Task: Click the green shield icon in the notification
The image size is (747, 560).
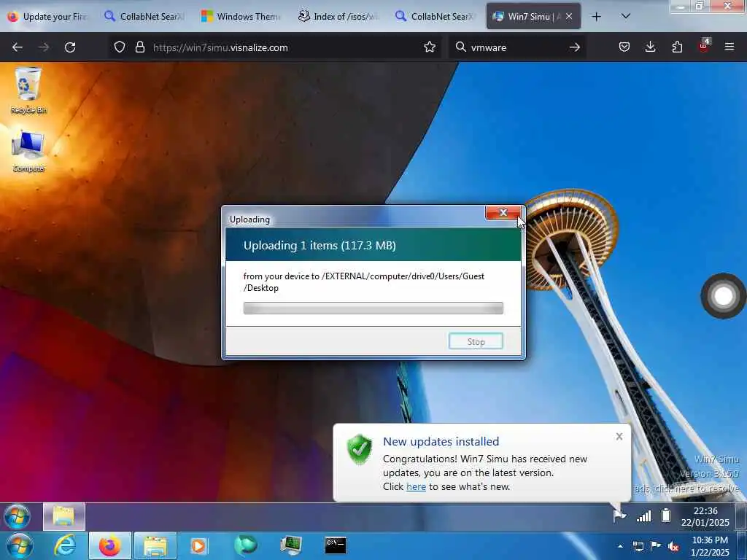Action: click(360, 449)
